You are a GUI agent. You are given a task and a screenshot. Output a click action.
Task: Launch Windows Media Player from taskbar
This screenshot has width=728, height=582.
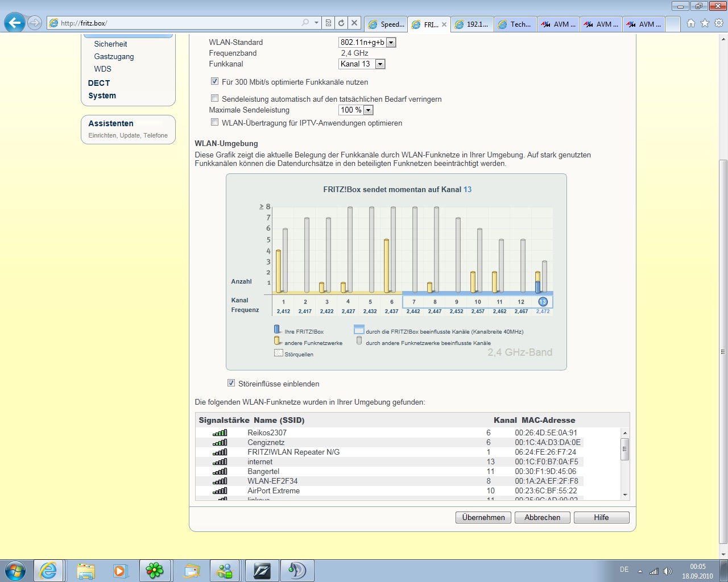tap(121, 571)
